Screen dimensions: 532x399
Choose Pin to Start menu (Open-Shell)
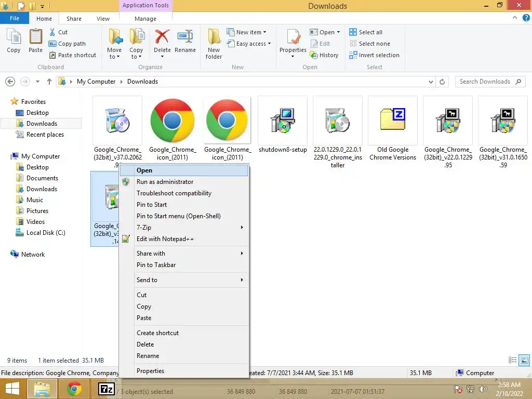[184, 216]
